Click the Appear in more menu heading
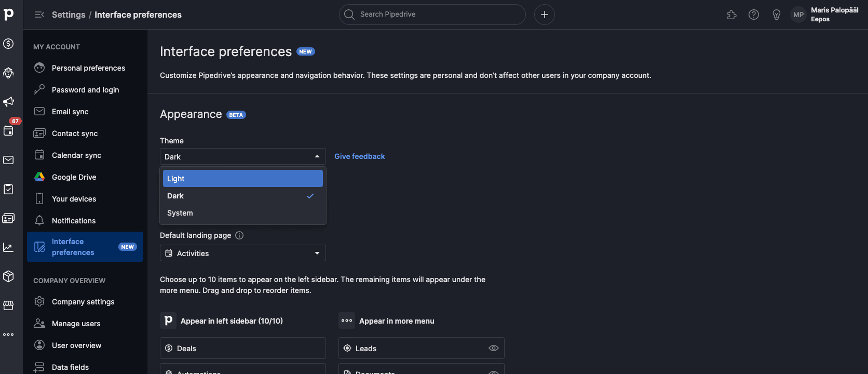Screen dimensions: 868x374 click(x=397, y=321)
